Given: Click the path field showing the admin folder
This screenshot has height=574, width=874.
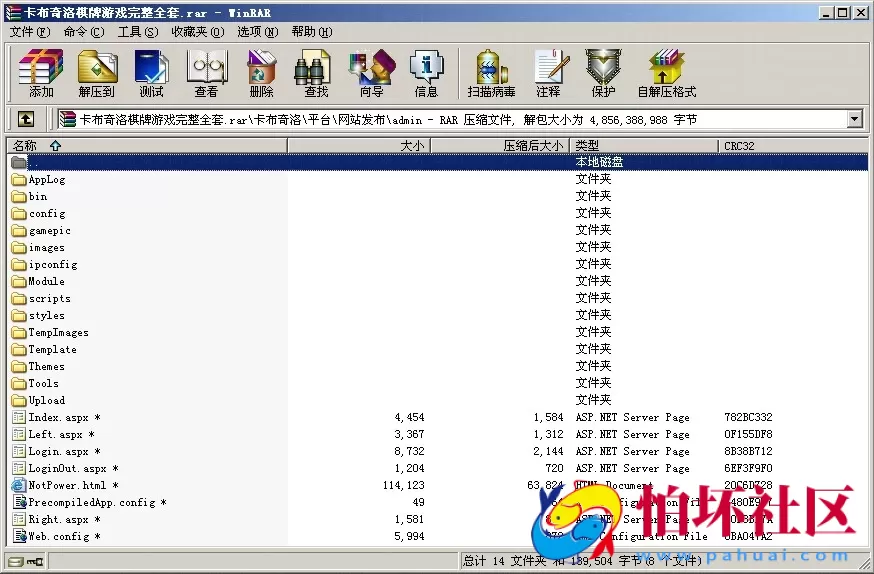Looking at the screenshot, I should (451, 119).
